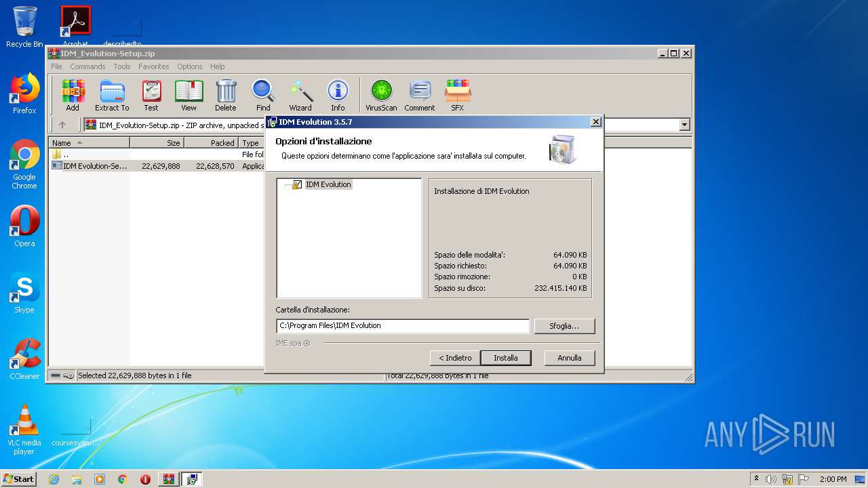The image size is (868, 488).
Task: Show hidden system tray icons
Action: coord(756,479)
